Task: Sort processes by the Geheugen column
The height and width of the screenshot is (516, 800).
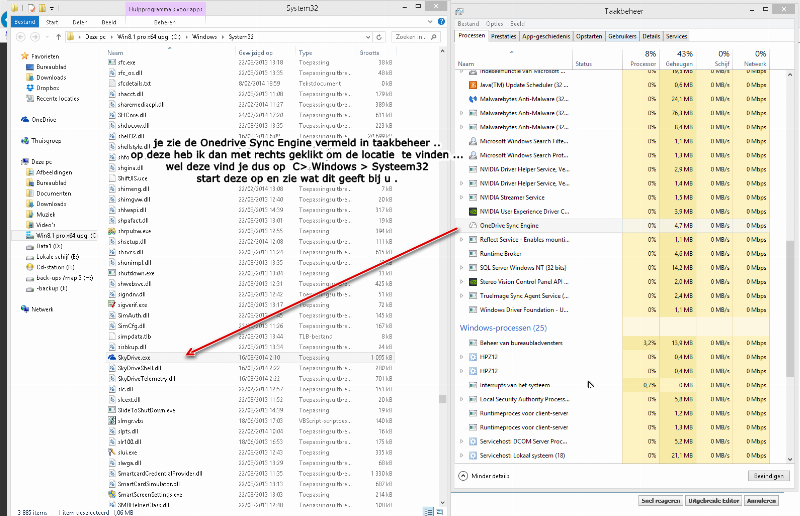Action: (678, 58)
